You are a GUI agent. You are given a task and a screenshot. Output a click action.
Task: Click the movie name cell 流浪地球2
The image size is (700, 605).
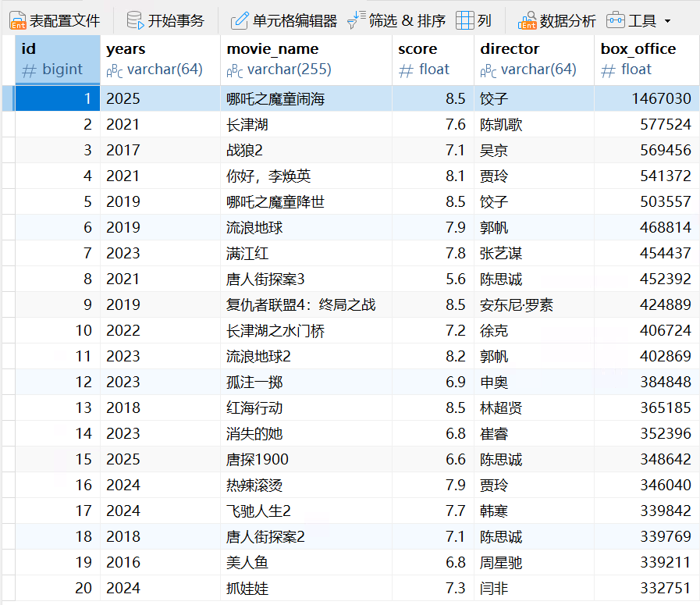pyautogui.click(x=259, y=356)
